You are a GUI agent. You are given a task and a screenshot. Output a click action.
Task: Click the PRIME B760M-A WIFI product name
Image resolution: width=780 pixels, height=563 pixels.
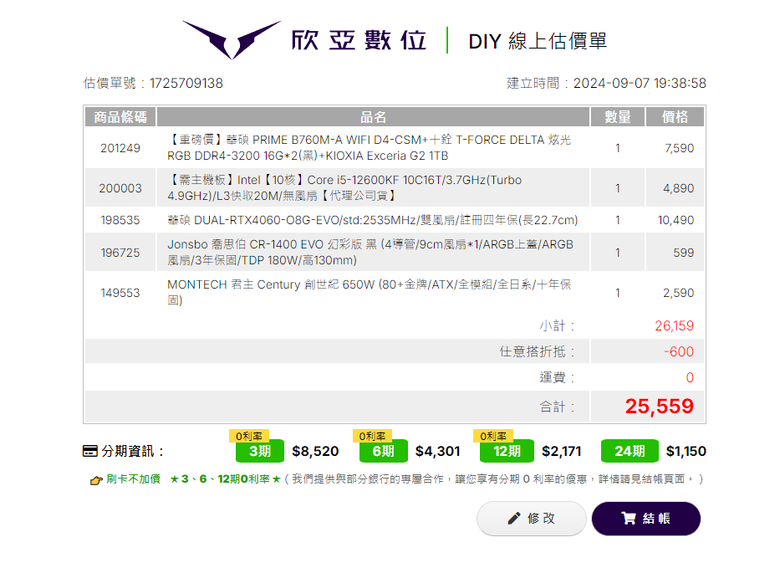click(x=369, y=148)
